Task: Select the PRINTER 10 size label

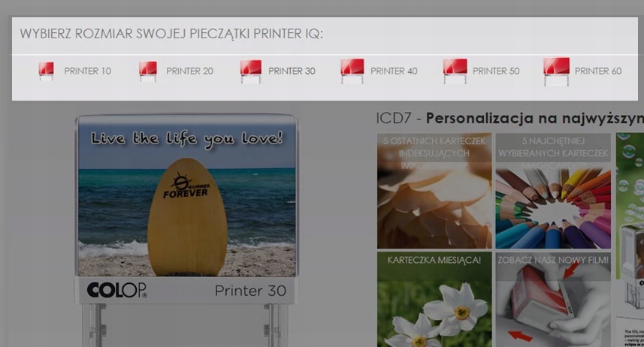Action: (x=87, y=71)
